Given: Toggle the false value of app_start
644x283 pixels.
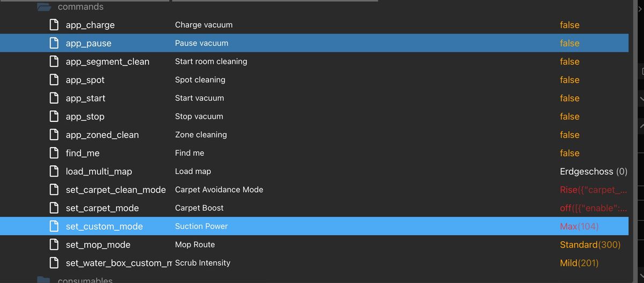Looking at the screenshot, I should [x=569, y=98].
